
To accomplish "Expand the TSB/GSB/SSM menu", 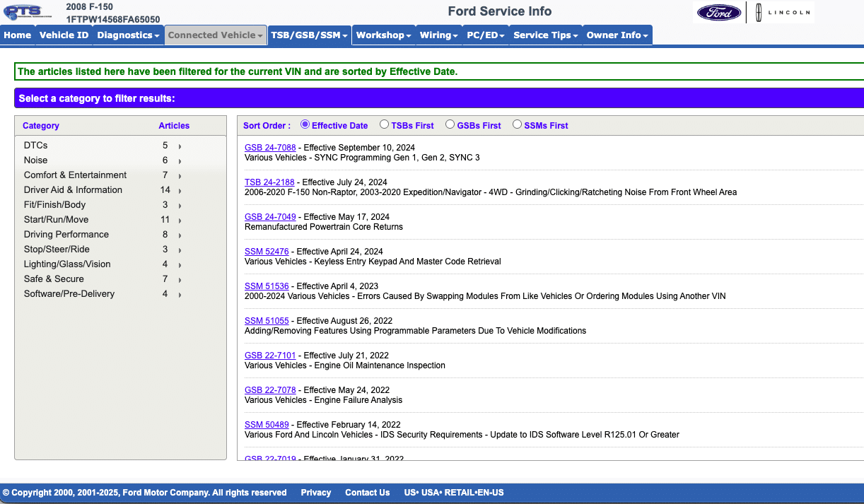I will [x=309, y=35].
